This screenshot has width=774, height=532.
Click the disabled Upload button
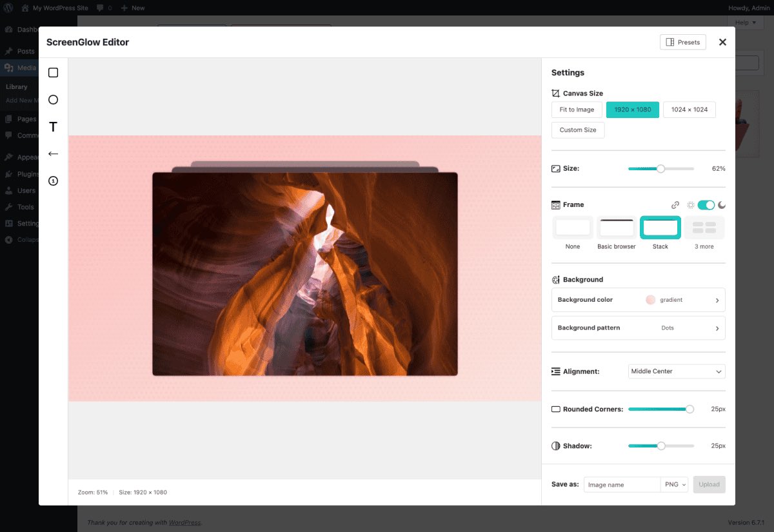709,485
